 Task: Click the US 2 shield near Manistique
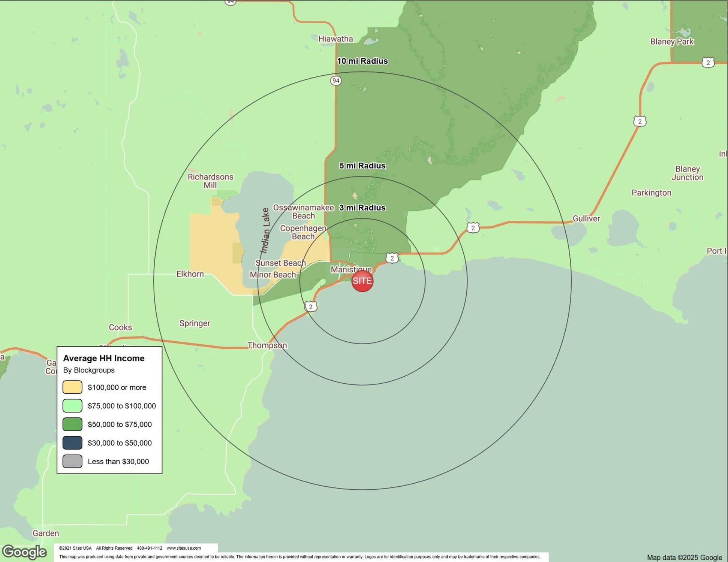[x=392, y=258]
